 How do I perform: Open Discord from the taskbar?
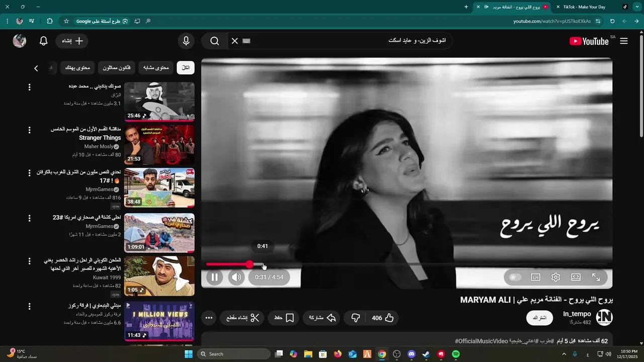pyautogui.click(x=412, y=354)
